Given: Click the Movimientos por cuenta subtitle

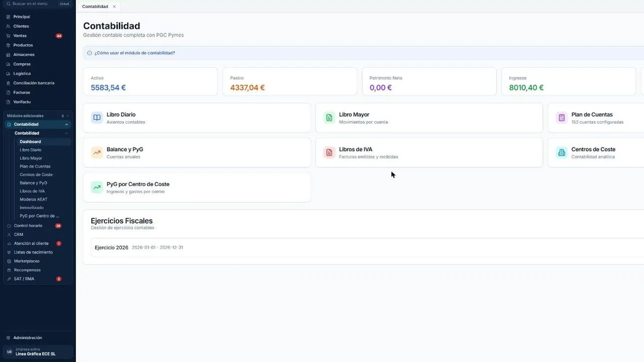Looking at the screenshot, I should tap(363, 122).
